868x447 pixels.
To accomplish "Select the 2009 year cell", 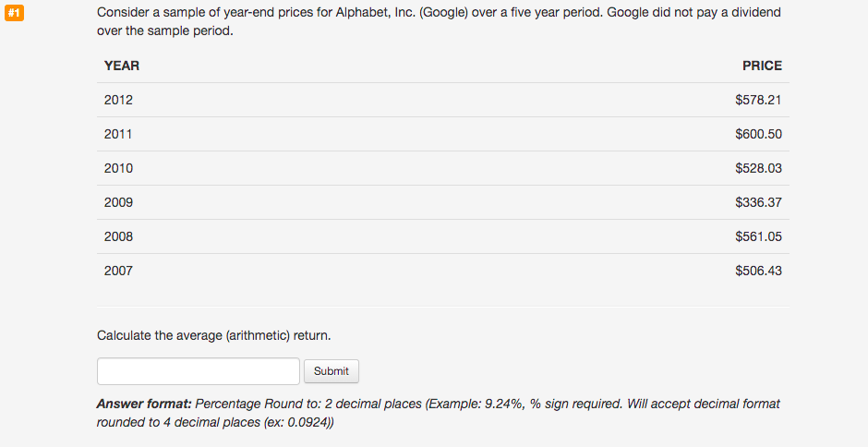I will (x=118, y=202).
